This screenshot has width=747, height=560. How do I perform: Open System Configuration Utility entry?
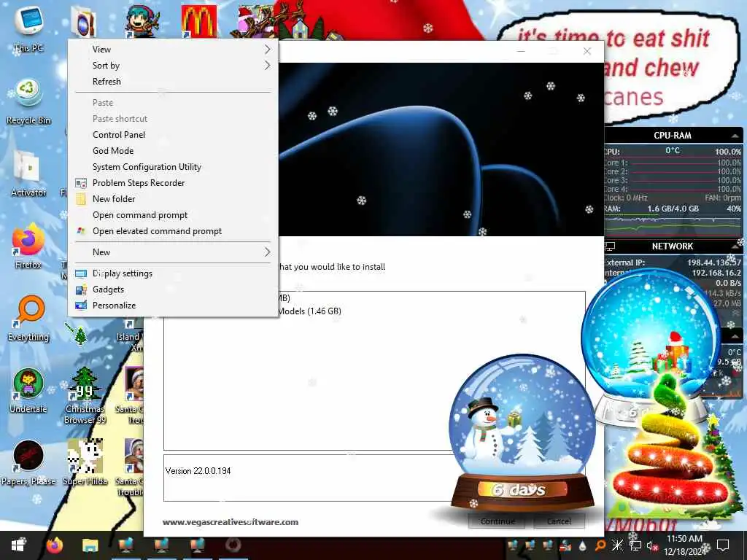pos(147,167)
